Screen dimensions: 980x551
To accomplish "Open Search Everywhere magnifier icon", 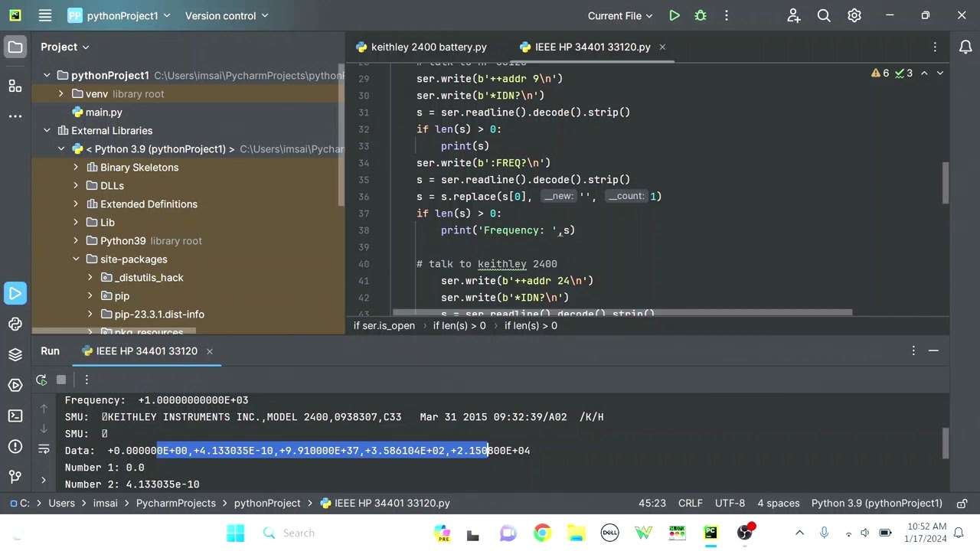I will pos(824,15).
